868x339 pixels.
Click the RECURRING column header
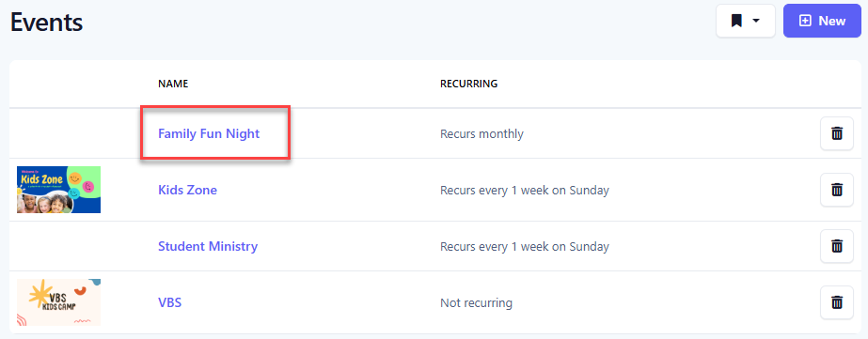[x=469, y=84]
